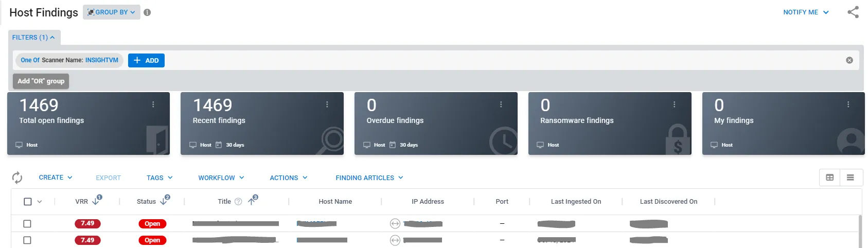Click IP address link icon in first row
The image size is (868, 248).
click(x=395, y=224)
